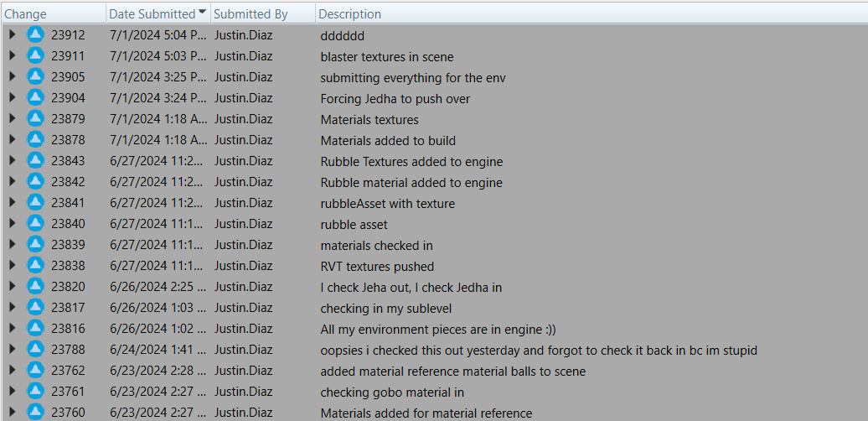Click changelist icon next to 23788
Viewport: 868px width, 421px height.
[35, 350]
